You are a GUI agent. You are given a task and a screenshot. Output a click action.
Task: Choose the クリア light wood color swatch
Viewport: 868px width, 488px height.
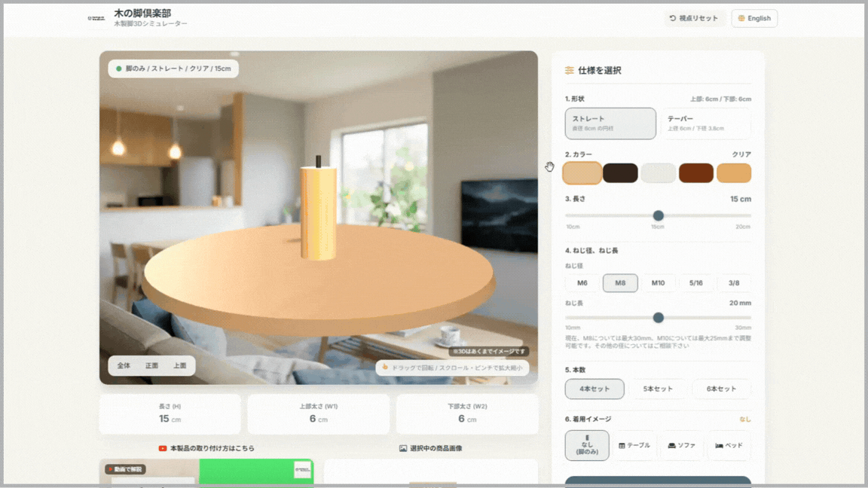582,173
